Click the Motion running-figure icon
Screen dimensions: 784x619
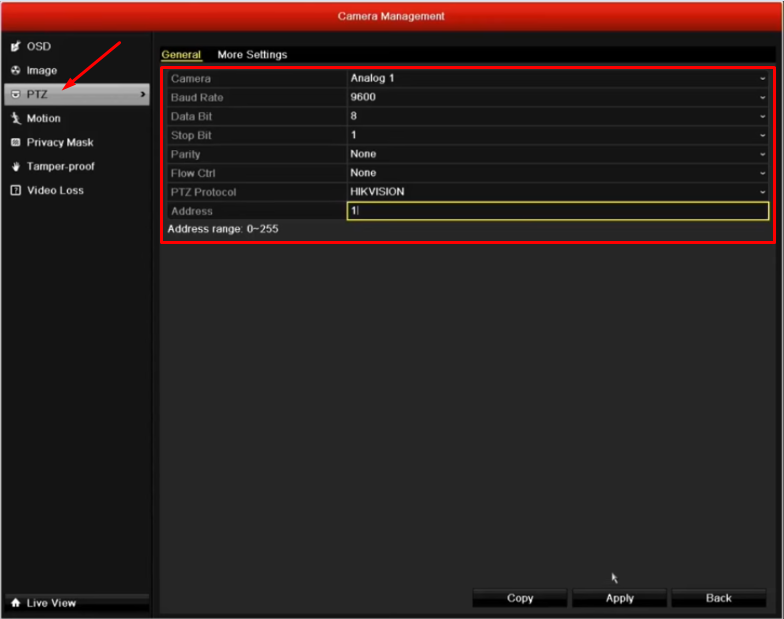[x=16, y=118]
